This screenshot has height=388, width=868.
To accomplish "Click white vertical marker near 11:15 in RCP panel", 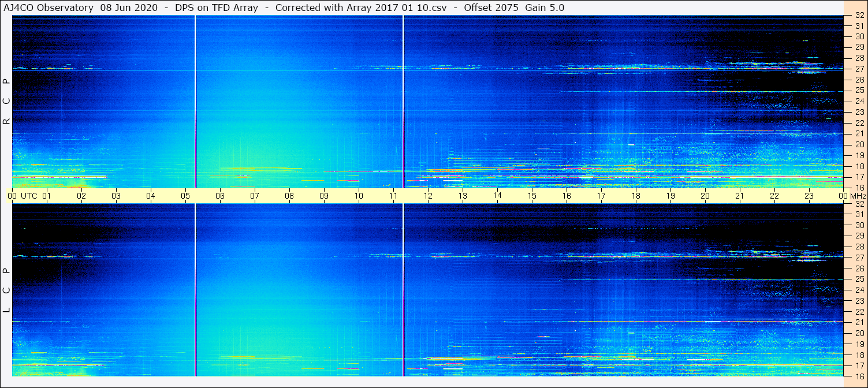I will point(403,102).
